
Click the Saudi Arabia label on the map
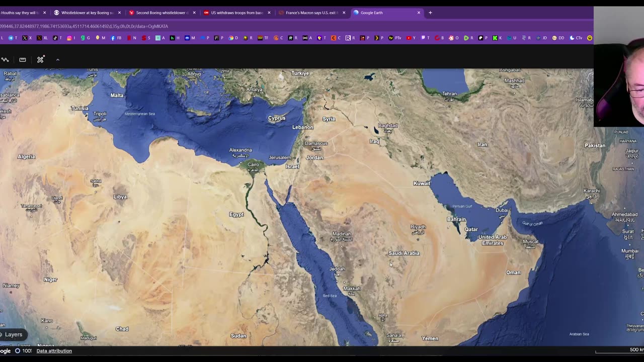(404, 253)
